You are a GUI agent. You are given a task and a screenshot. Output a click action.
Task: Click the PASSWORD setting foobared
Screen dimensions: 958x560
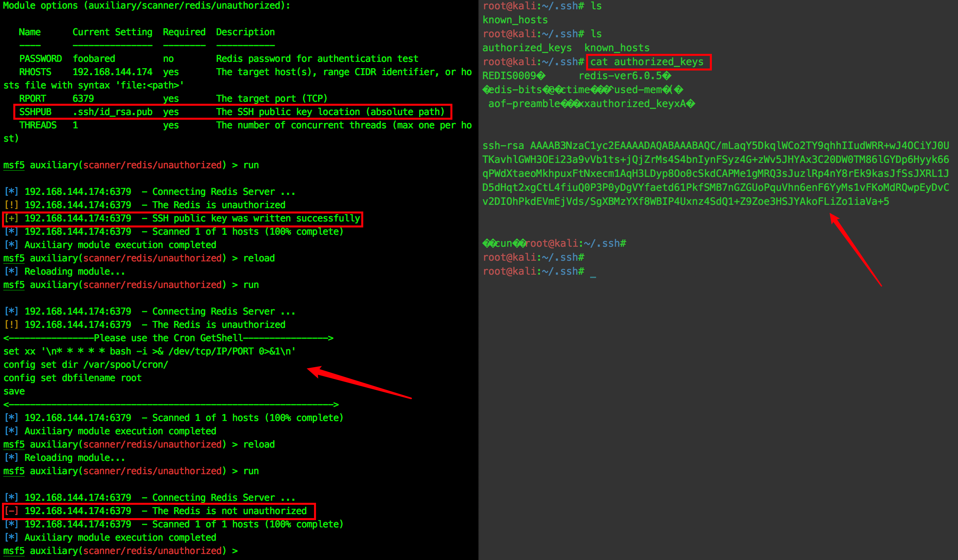(x=94, y=59)
